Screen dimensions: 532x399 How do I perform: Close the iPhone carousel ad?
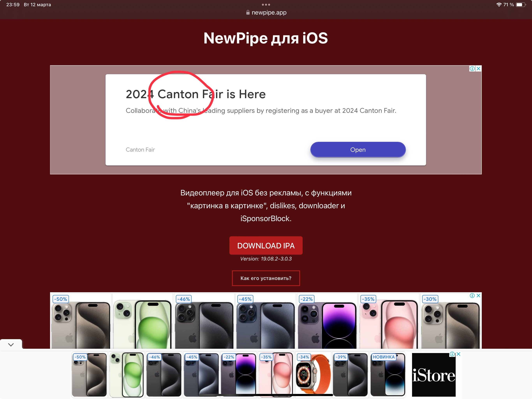(479, 296)
